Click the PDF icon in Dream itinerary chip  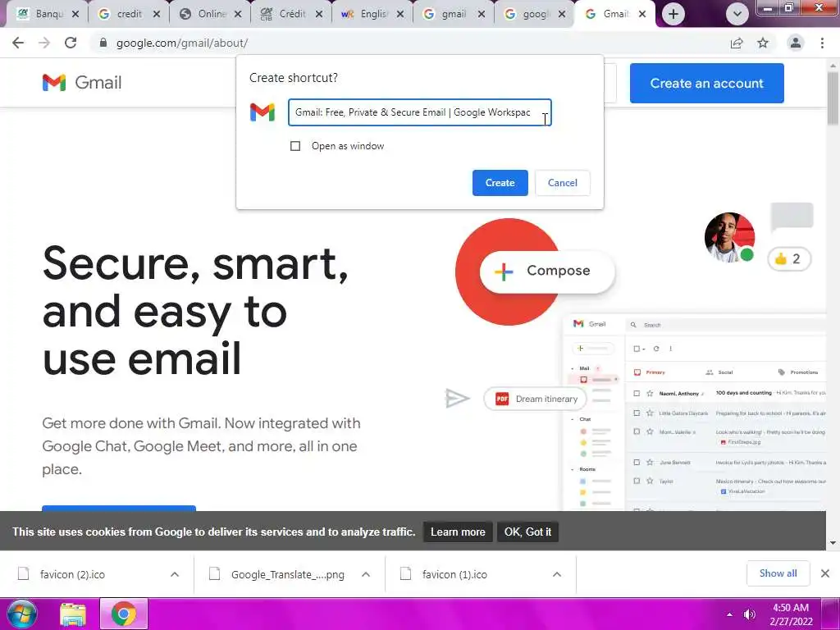coord(502,399)
